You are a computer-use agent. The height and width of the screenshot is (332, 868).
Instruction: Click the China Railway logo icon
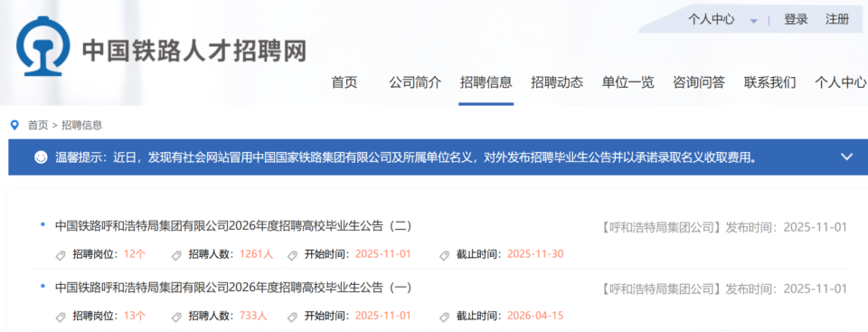pyautogui.click(x=43, y=46)
